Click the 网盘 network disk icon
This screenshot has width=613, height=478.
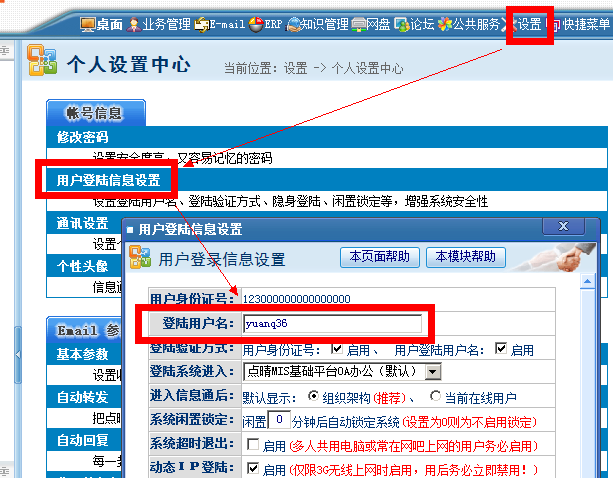click(358, 24)
